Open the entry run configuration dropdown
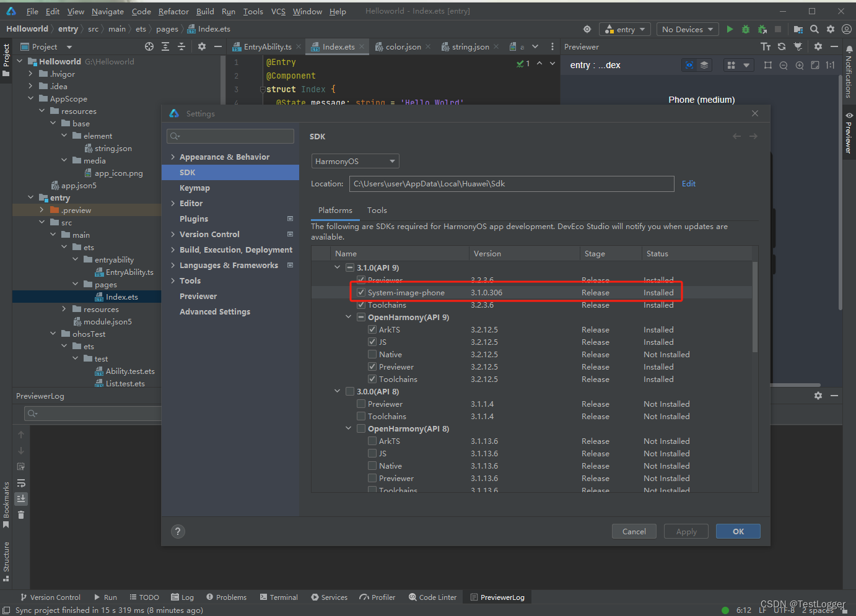 [x=625, y=29]
